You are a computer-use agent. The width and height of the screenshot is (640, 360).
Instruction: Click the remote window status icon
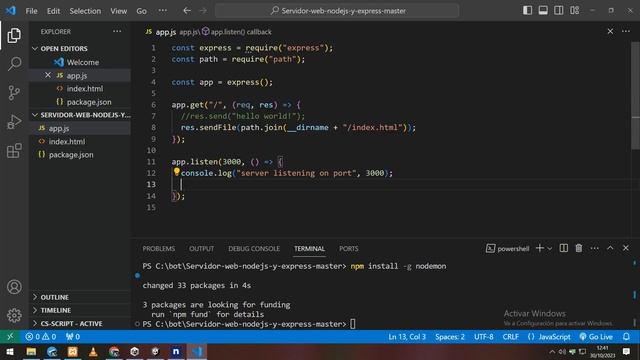pyautogui.click(x=10, y=337)
